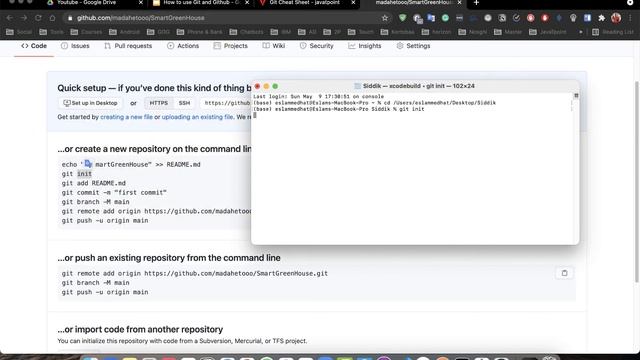Click the browser forward arrow
Image resolution: width=640 pixels, height=360 pixels.
click(24, 18)
